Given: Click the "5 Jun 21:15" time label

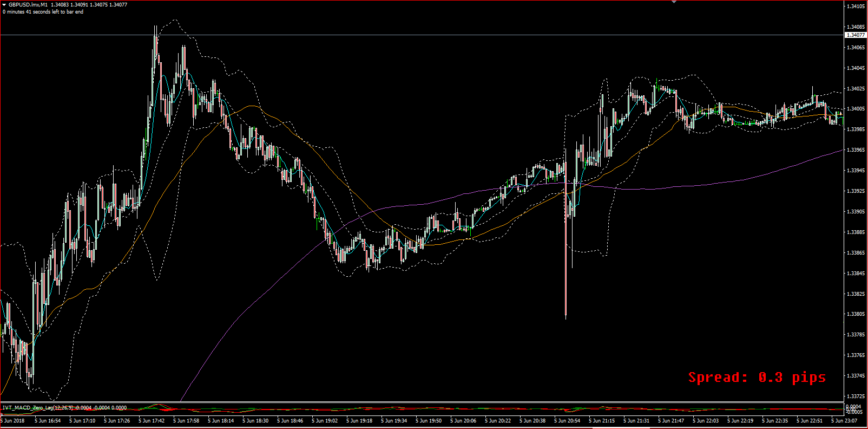Looking at the screenshot, I should pyautogui.click(x=602, y=421).
